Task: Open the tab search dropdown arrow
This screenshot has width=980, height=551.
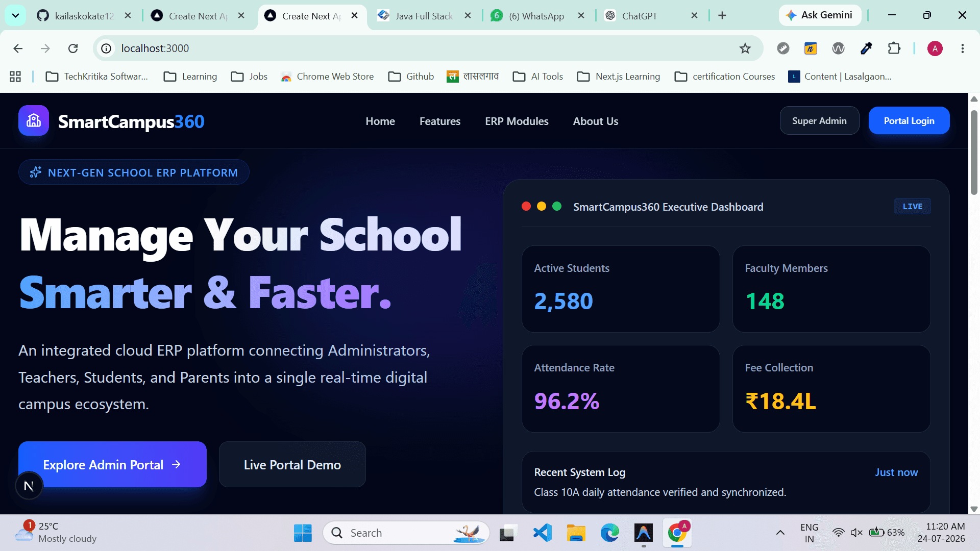Action: [16, 16]
